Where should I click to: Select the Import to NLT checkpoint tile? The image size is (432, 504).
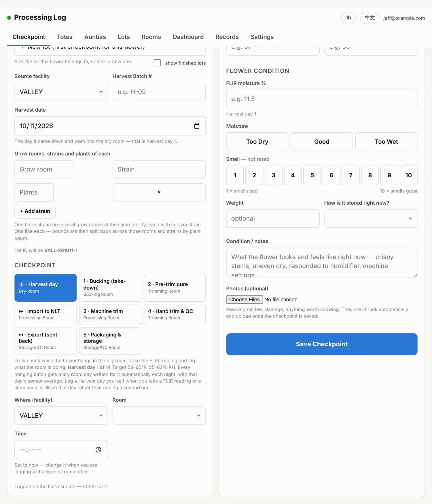coord(46,314)
